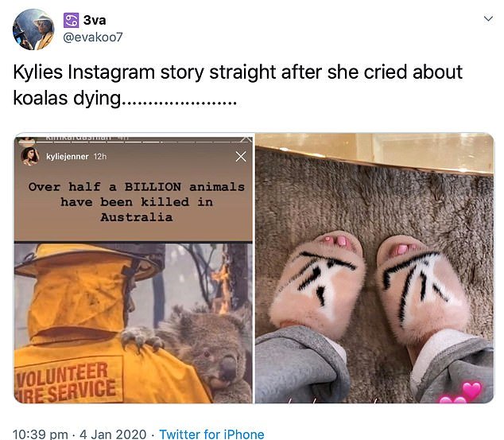Open the 3va display name link
Image resolution: width=504 pixels, height=440 pixels.
95,20
